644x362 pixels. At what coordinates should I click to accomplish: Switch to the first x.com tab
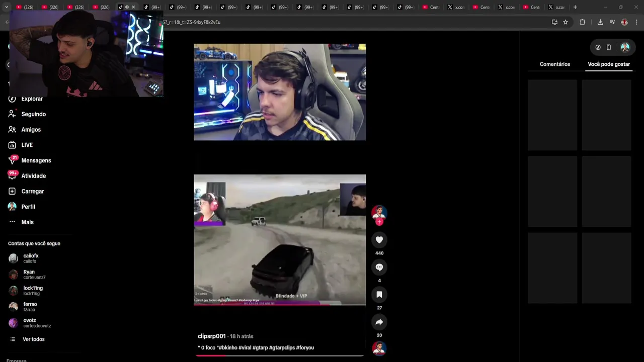[456, 7]
